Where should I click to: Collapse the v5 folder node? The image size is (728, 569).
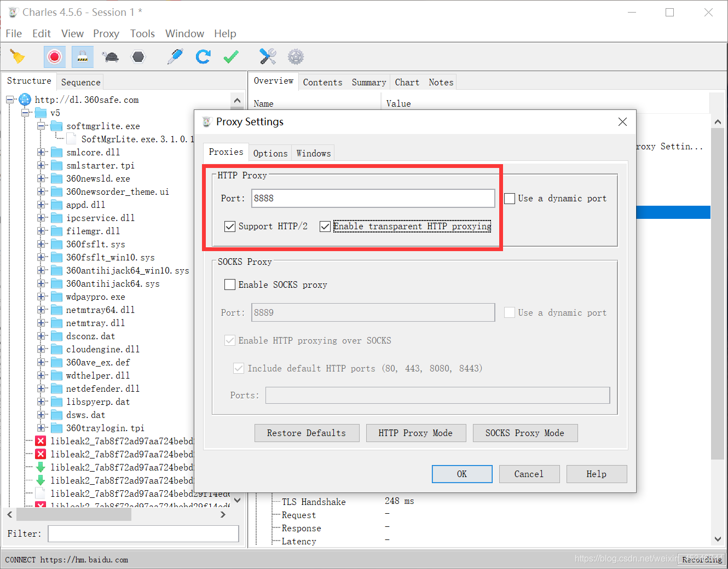pyautogui.click(x=25, y=113)
